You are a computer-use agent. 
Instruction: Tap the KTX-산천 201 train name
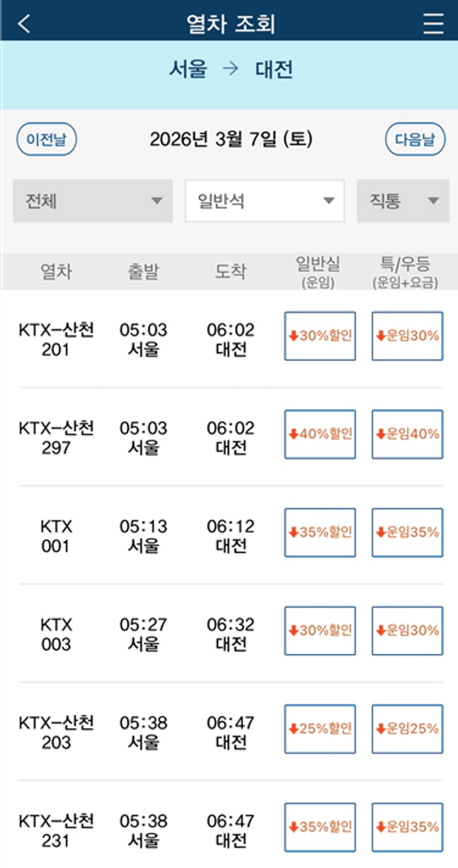pos(56,339)
